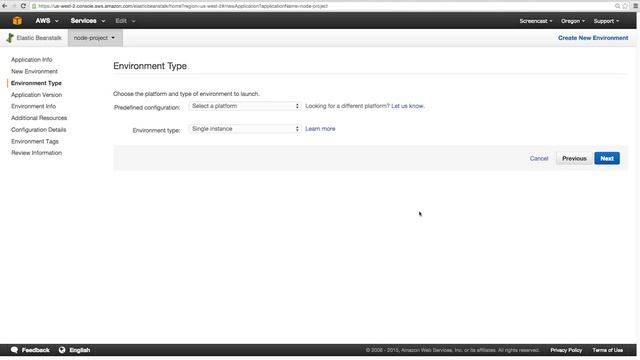Go to Application Info step

tap(31, 60)
